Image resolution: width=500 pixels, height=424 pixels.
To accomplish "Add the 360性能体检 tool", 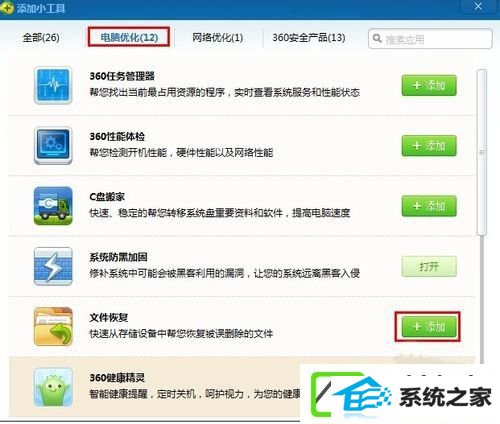I will 429,146.
